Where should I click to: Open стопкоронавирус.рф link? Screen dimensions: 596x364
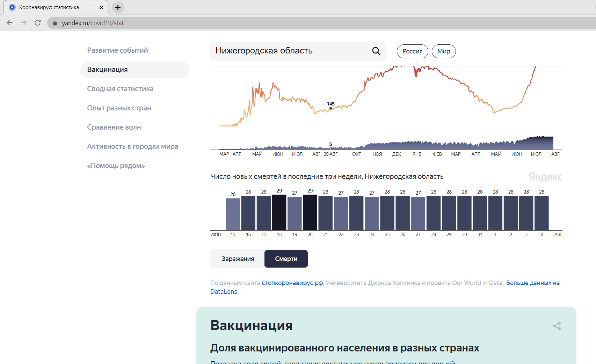292,283
